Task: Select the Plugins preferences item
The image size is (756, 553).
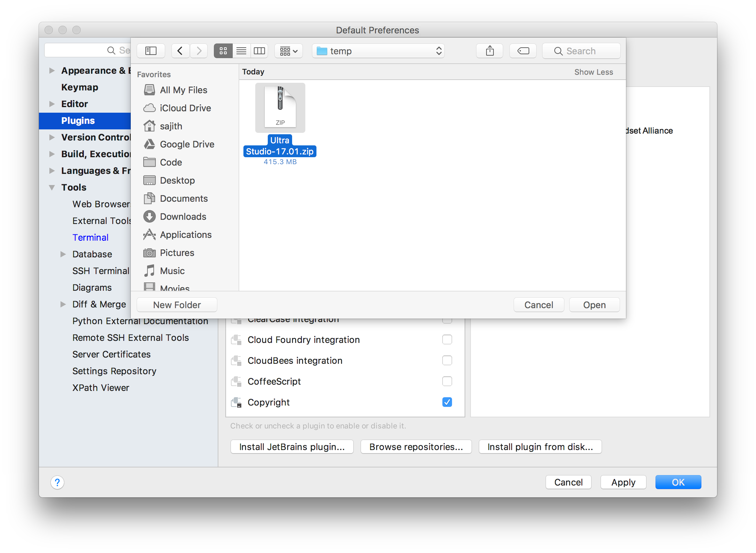Action: pos(85,120)
